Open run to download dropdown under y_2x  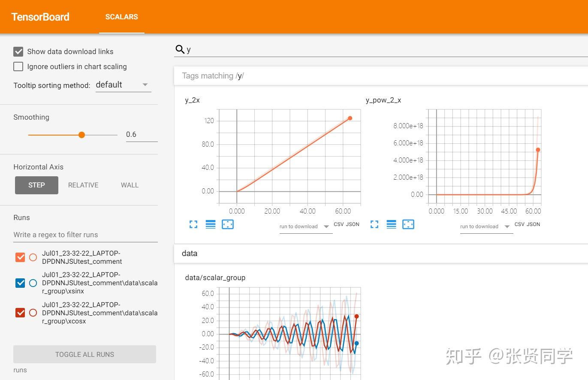tap(305, 226)
